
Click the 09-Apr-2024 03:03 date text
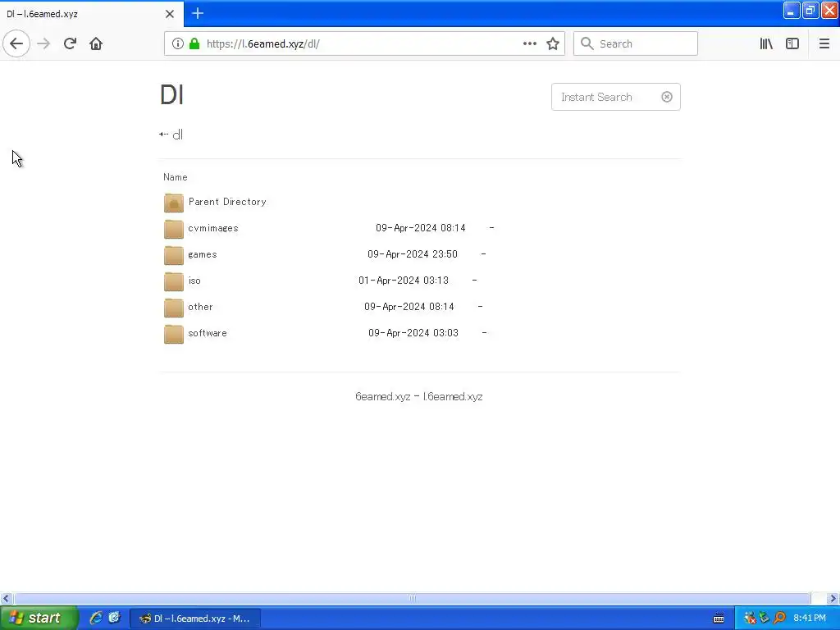(x=413, y=333)
